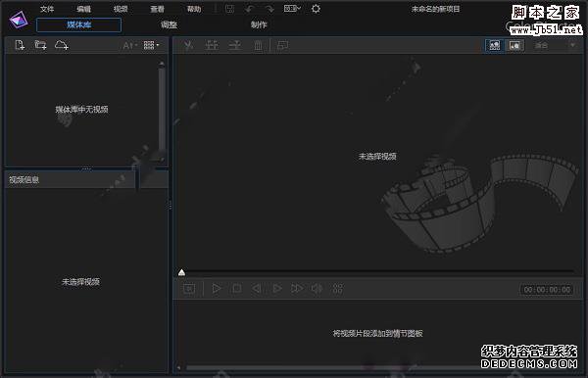Click the storyboard scrollbar left arrow

click(x=179, y=368)
